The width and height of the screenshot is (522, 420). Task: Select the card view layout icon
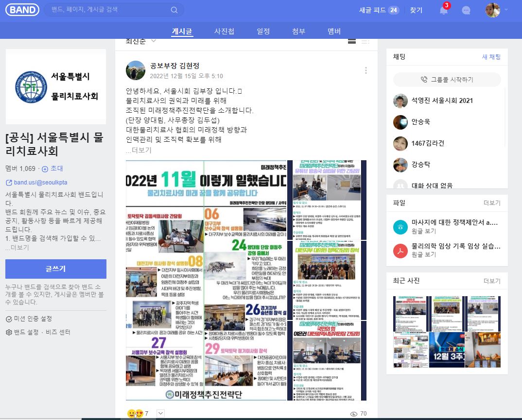click(x=352, y=41)
